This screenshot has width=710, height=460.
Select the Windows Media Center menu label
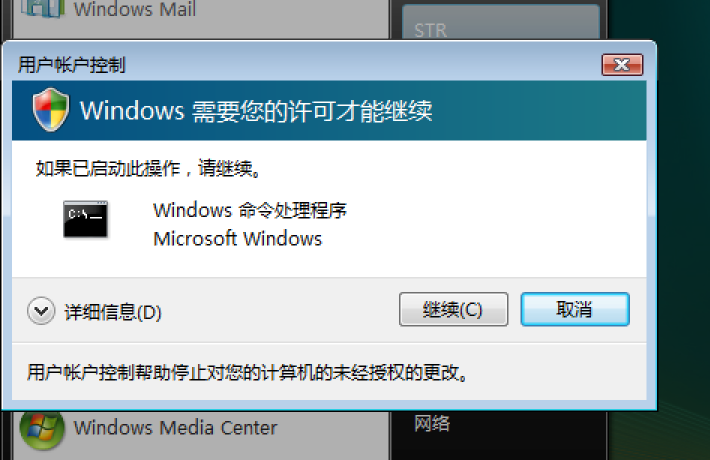click(x=175, y=428)
